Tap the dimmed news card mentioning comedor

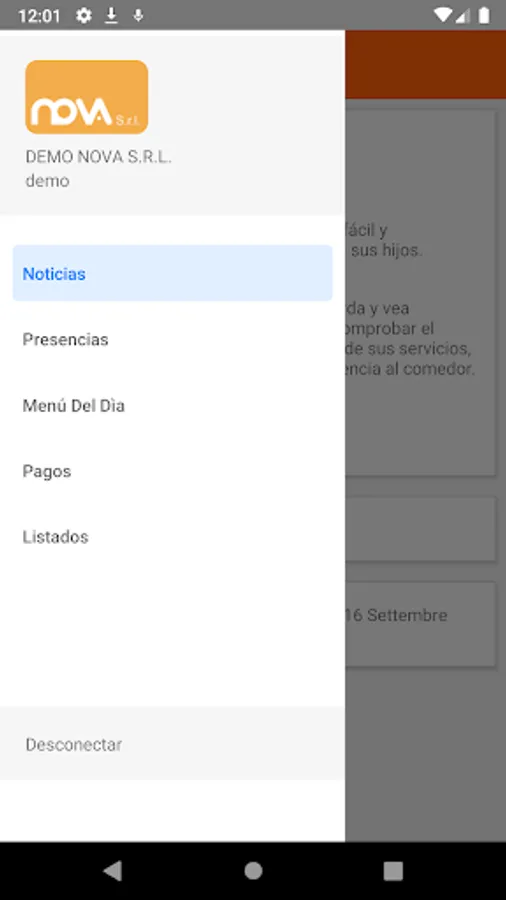[420, 293]
